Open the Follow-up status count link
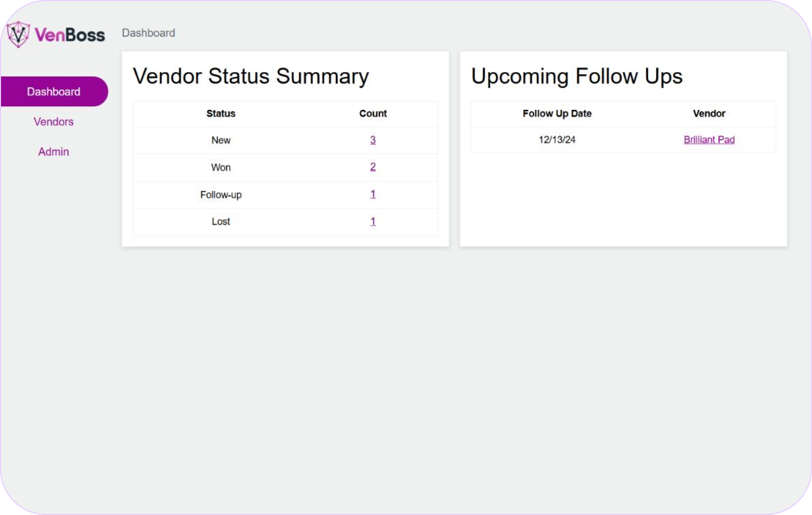The height and width of the screenshot is (515, 812). (373, 194)
